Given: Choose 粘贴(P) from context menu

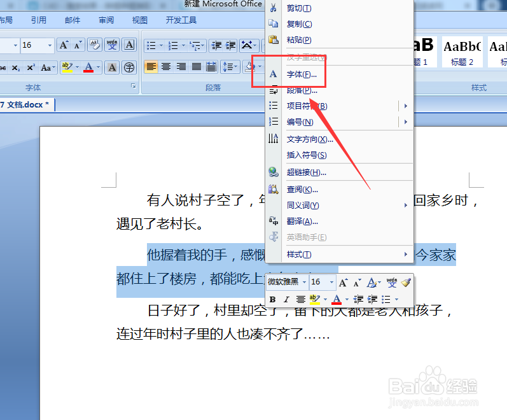Looking at the screenshot, I should click(340, 40).
